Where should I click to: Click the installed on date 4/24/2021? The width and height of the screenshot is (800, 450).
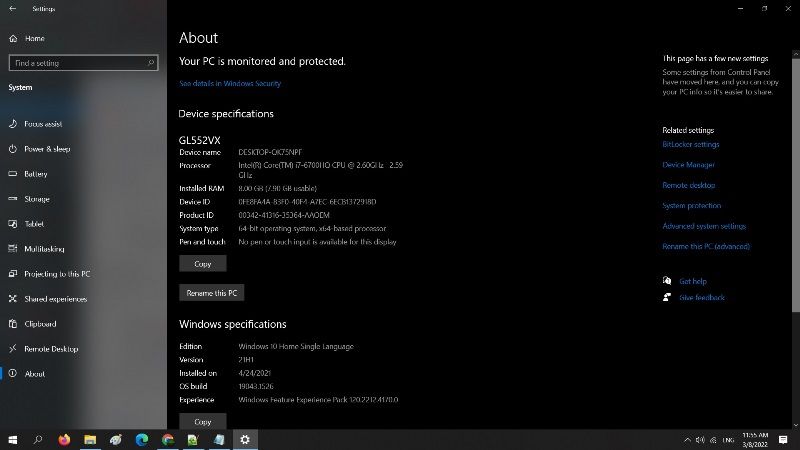(255, 373)
